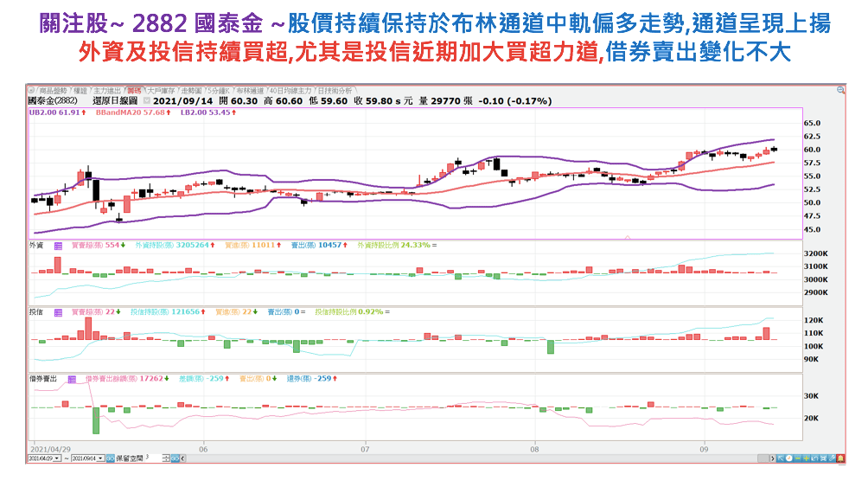Viewport: 868px width, 487px height.
Task: Click inside the 保留空間 number field
Action: (150, 458)
